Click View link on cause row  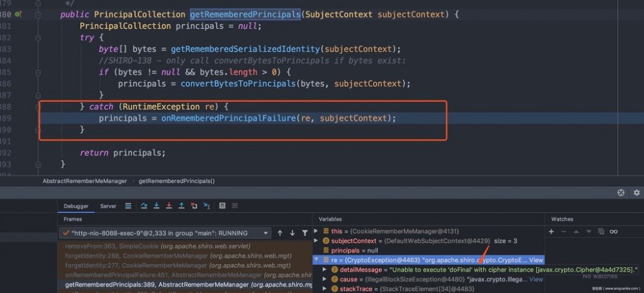pos(536,279)
